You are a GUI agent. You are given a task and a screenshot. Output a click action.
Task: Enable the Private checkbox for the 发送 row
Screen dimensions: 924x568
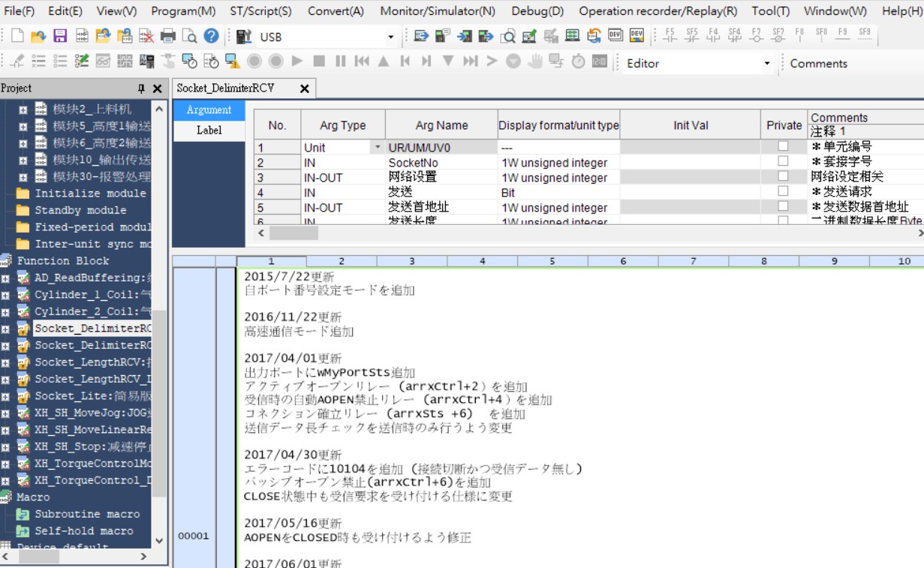click(x=783, y=191)
